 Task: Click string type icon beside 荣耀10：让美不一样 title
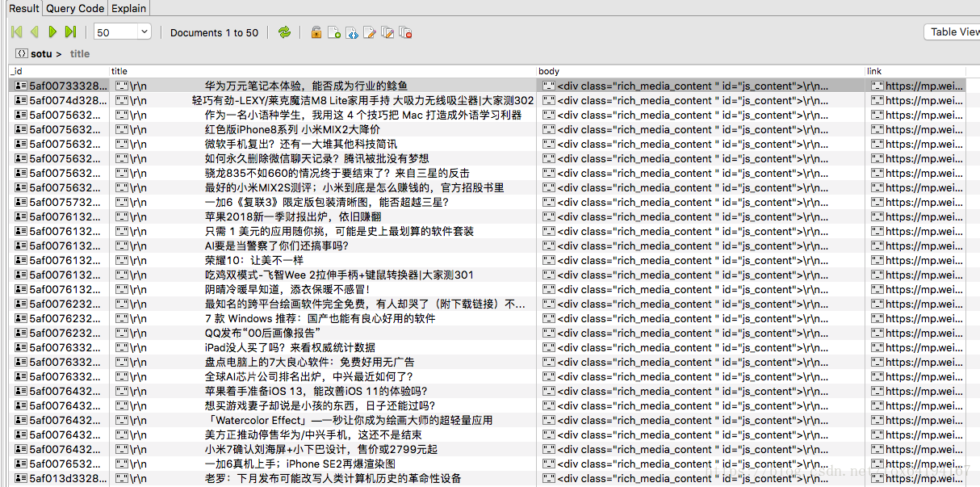tap(122, 260)
